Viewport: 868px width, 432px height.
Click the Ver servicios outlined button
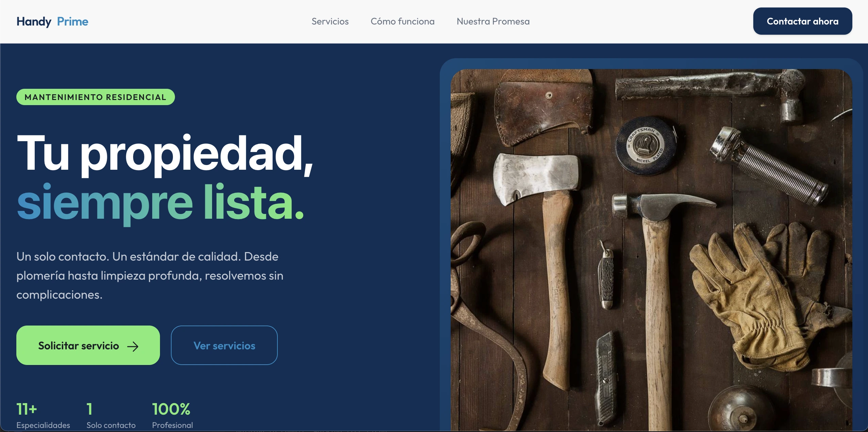click(224, 345)
